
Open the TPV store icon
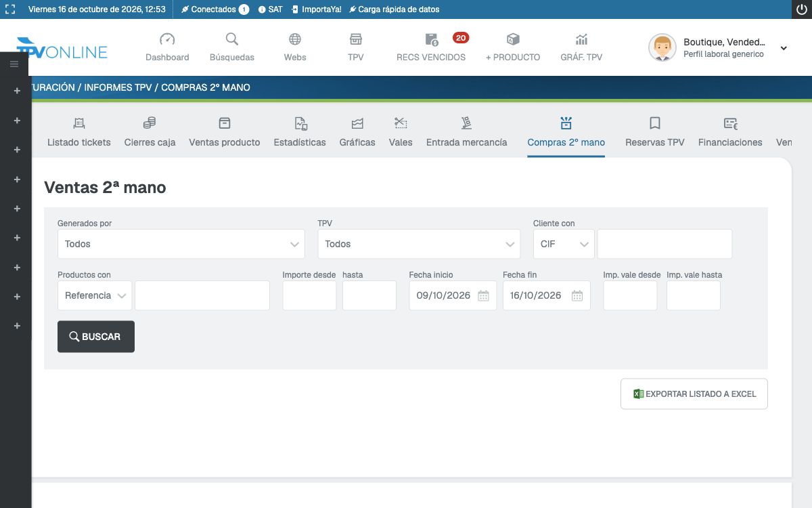356,39
